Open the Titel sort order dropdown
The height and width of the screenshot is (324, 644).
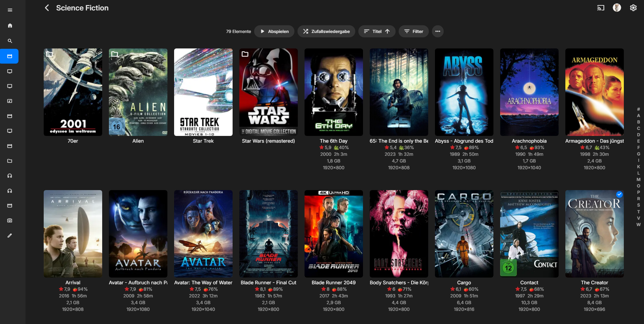point(377,31)
